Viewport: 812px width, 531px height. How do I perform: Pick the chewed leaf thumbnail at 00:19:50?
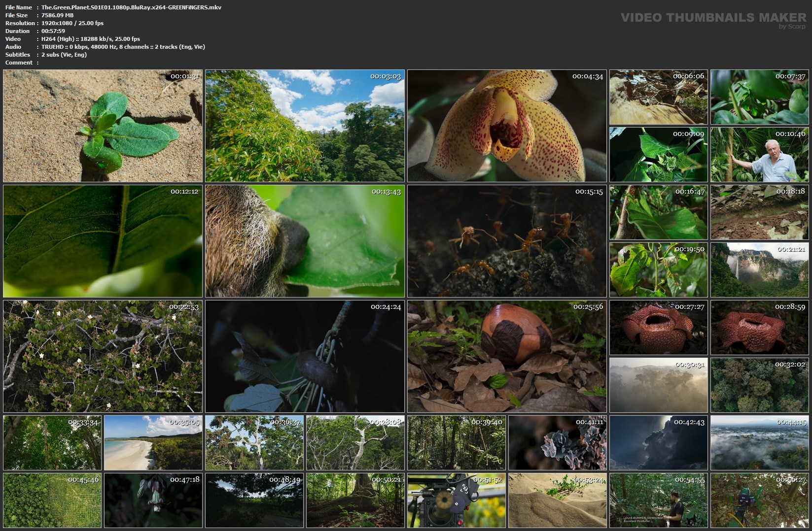(659, 270)
